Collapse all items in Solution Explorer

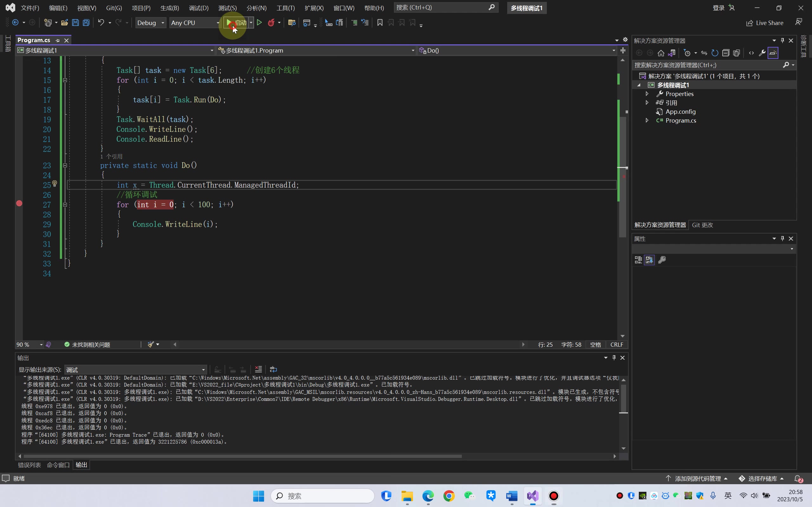(726, 53)
